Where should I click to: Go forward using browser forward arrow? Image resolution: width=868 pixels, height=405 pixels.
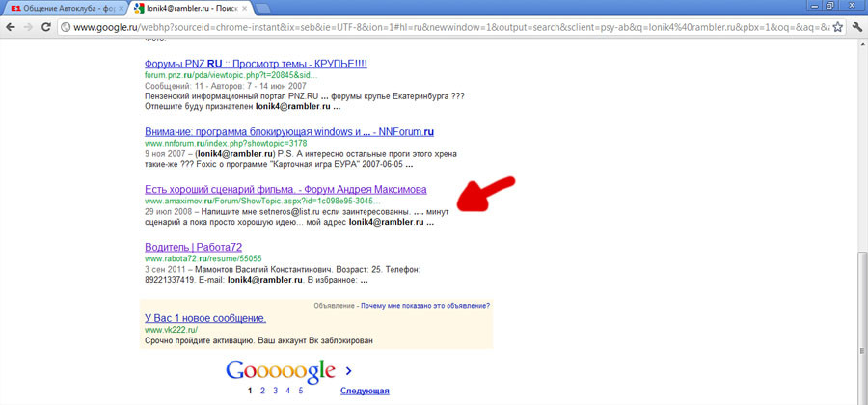(x=29, y=27)
